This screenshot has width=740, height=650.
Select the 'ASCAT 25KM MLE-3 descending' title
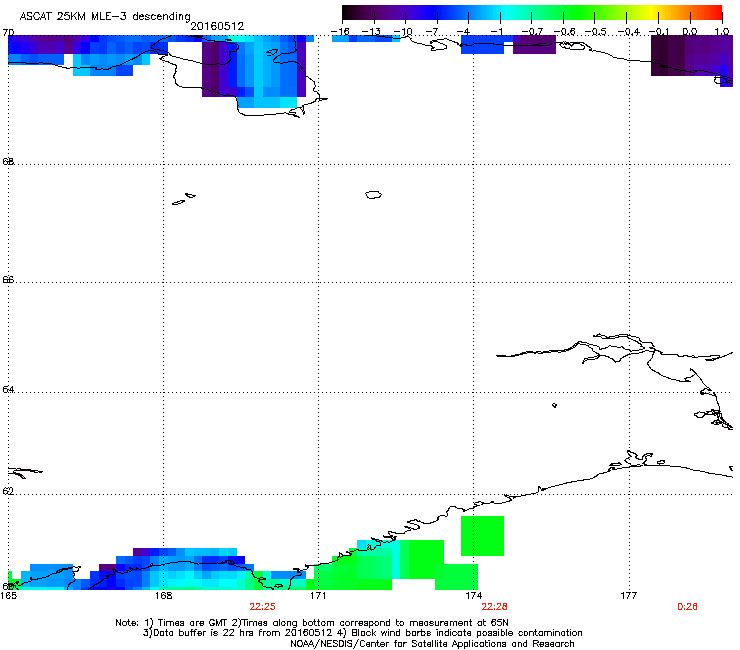(x=105, y=16)
